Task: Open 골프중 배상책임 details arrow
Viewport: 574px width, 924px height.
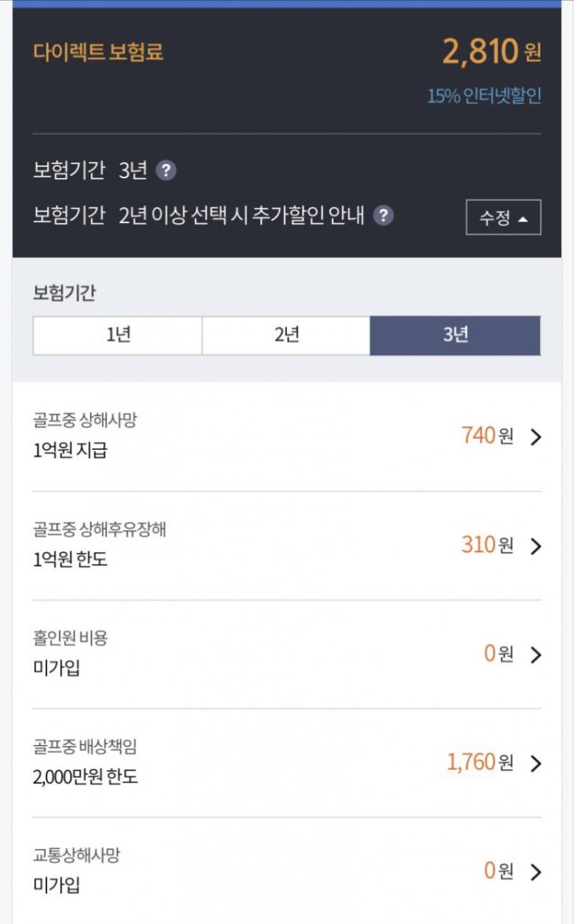Action: pyautogui.click(x=536, y=763)
